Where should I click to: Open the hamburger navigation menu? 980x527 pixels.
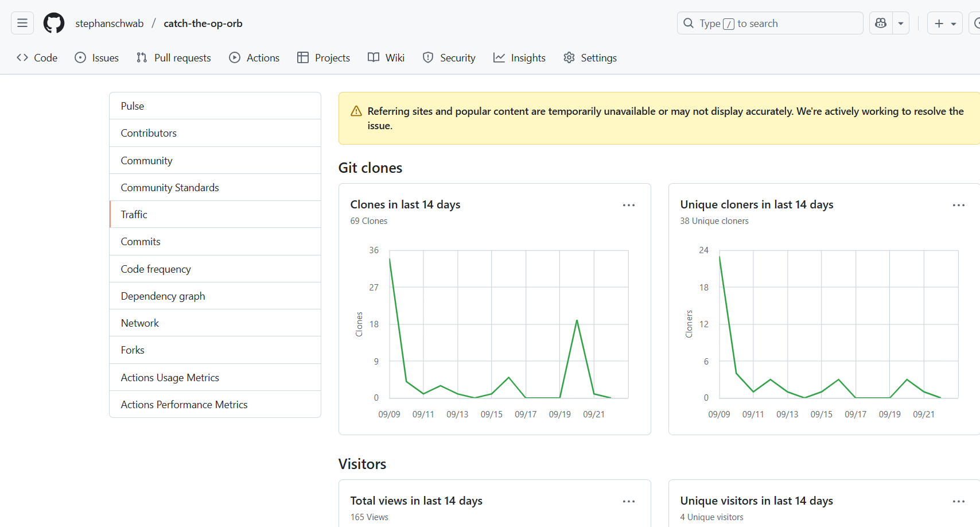pos(22,24)
